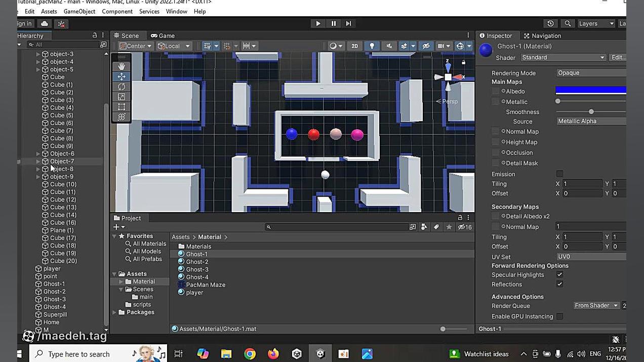The height and width of the screenshot is (362, 644).
Task: Toggle 2D view mode in Scene
Action: (354, 46)
